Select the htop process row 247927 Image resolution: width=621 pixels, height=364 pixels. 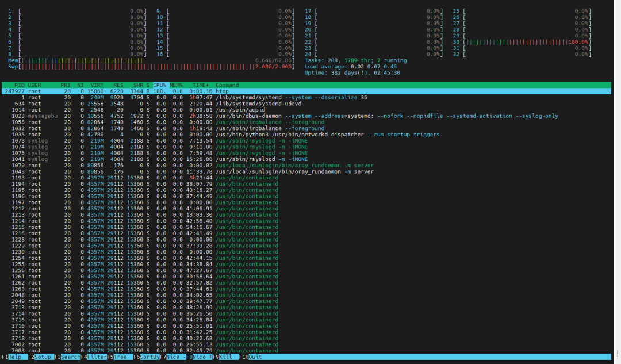306,91
